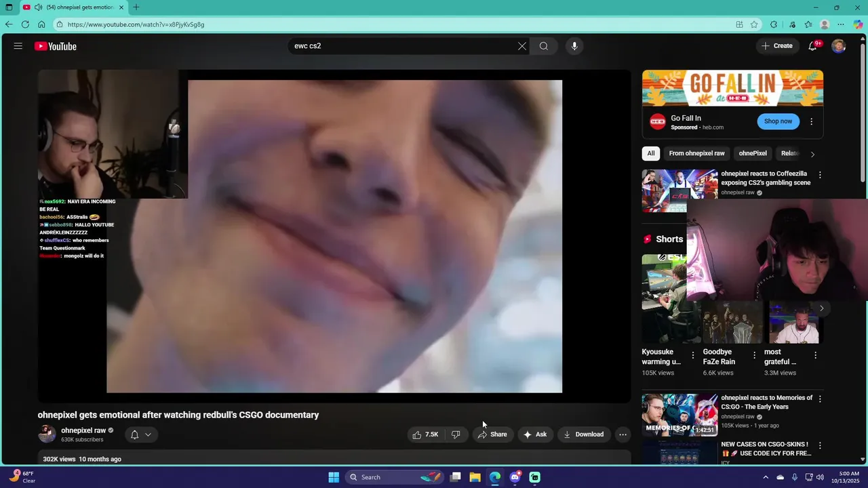Click the URL address bar
This screenshot has height=488, width=868.
click(393, 24)
